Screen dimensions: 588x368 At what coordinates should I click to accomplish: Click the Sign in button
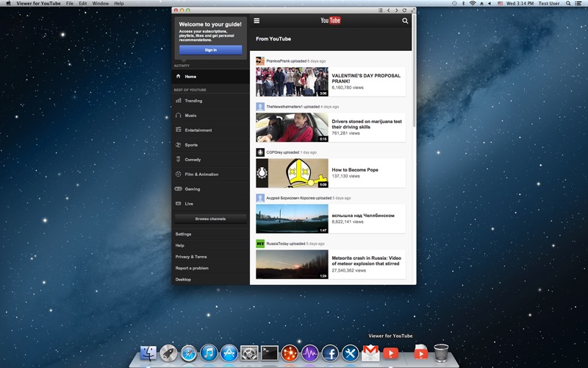(x=210, y=50)
